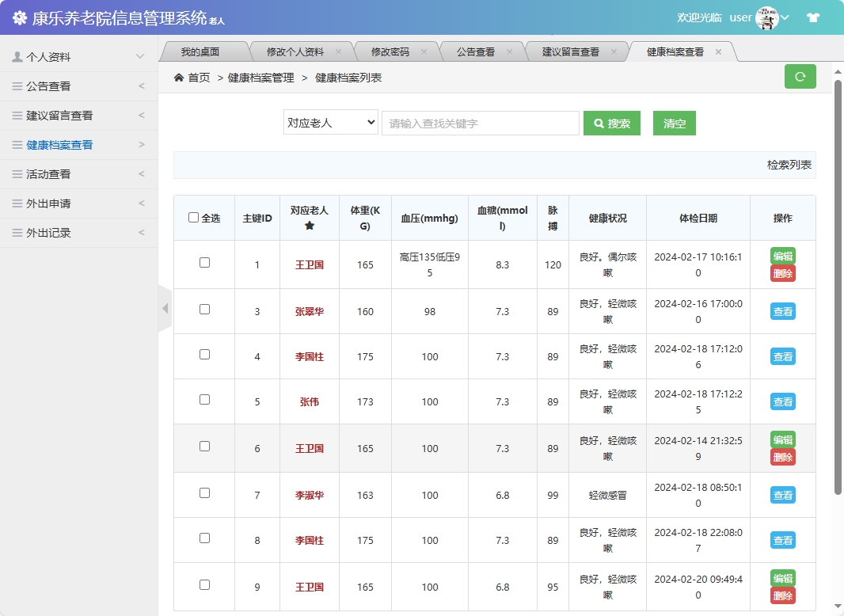Click the flower logo icon in the header

point(20,16)
